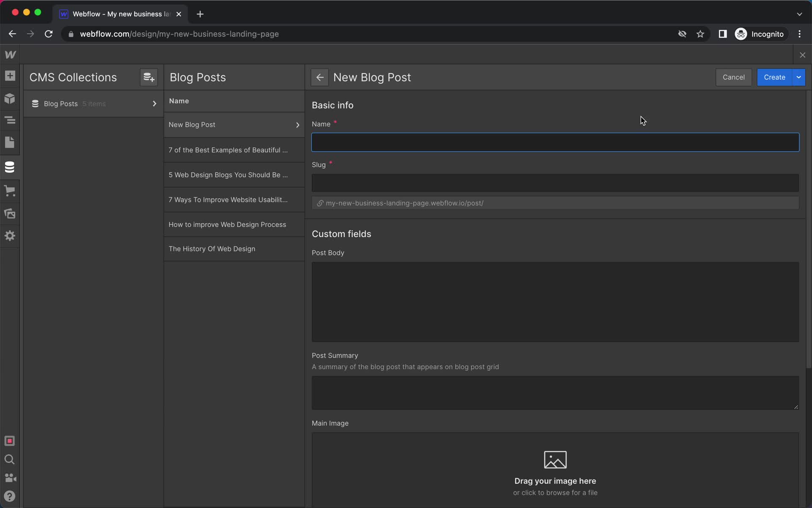
Task: Open '5 Web Design Blogs' post
Action: coord(234,175)
